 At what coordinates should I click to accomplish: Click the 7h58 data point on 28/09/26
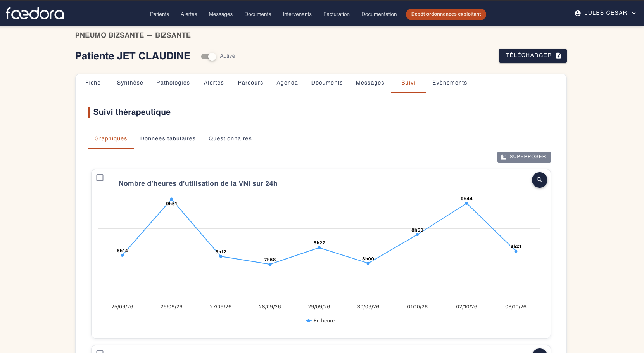(270, 264)
